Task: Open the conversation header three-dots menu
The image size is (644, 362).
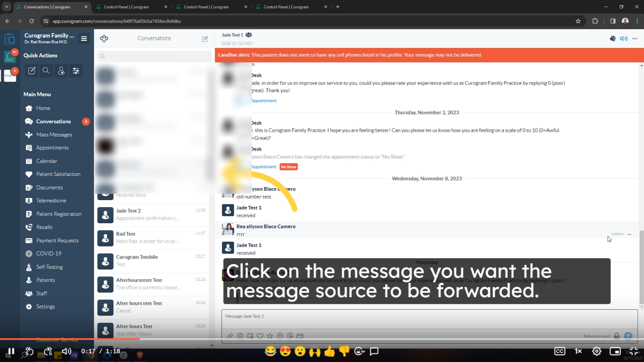Action: (x=635, y=38)
